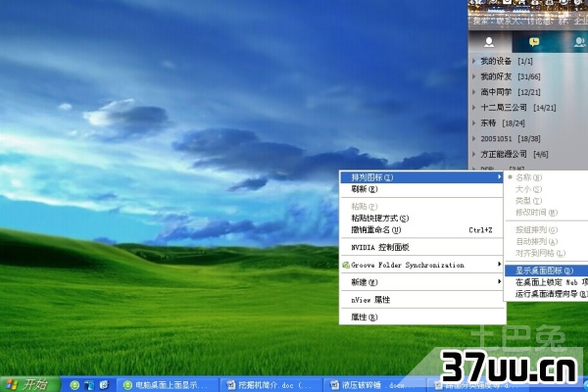Click the show desktop quick-launch icon
588x392 pixels.
pos(89,385)
